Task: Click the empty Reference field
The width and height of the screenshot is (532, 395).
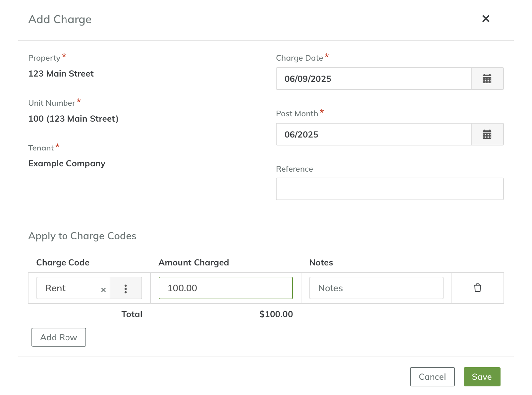Action: 389,189
